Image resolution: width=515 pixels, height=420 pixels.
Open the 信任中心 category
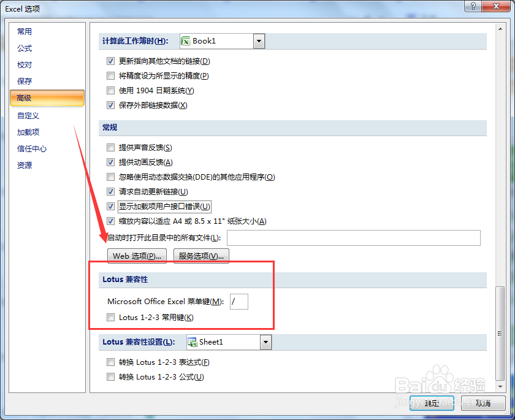[x=32, y=148]
